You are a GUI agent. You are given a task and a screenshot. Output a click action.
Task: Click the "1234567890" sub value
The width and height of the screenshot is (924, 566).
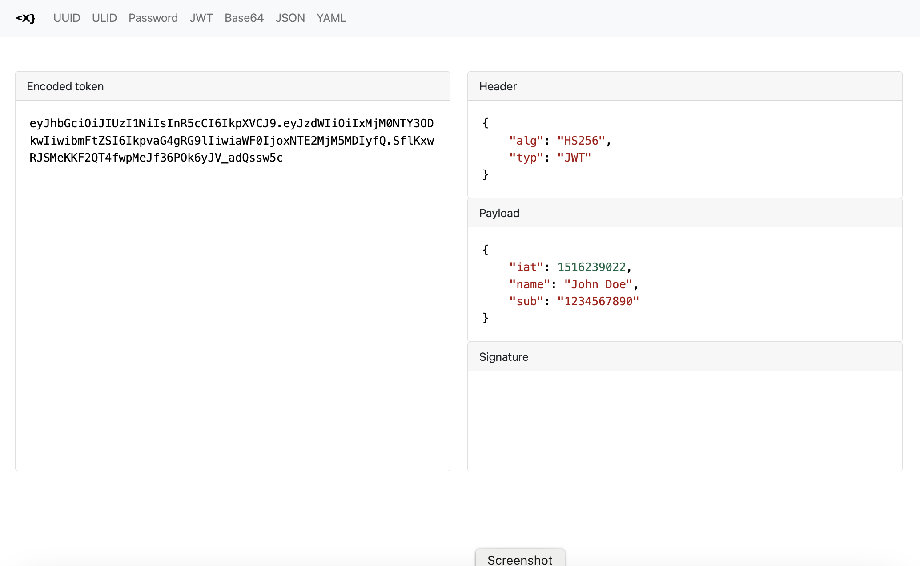point(598,301)
